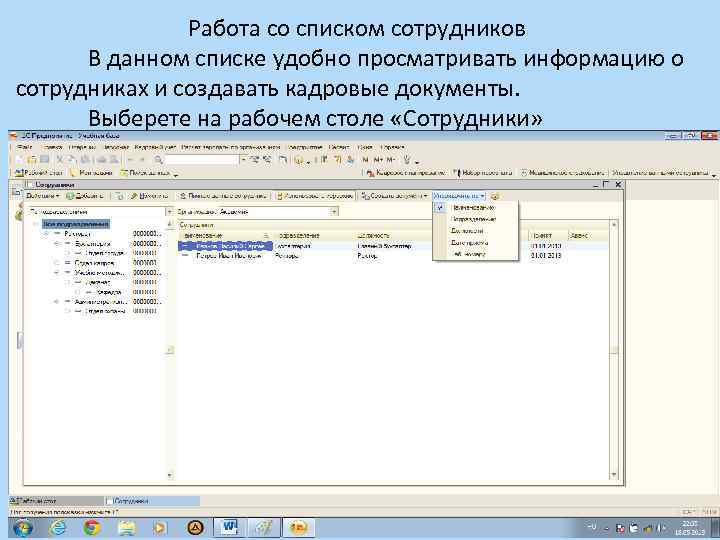The image size is (720, 540).
Task: Select Ректорат in the departments tree
Action: [78, 234]
